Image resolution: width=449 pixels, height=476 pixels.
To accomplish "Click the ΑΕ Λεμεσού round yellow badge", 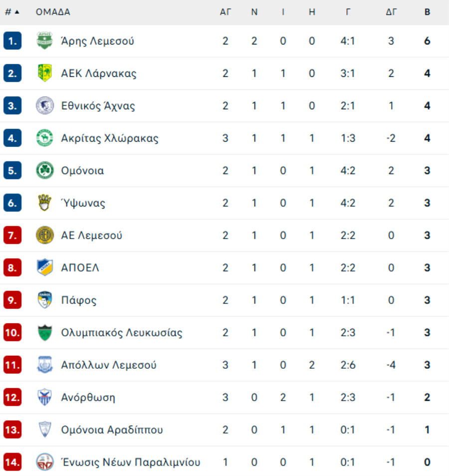I will click(44, 236).
